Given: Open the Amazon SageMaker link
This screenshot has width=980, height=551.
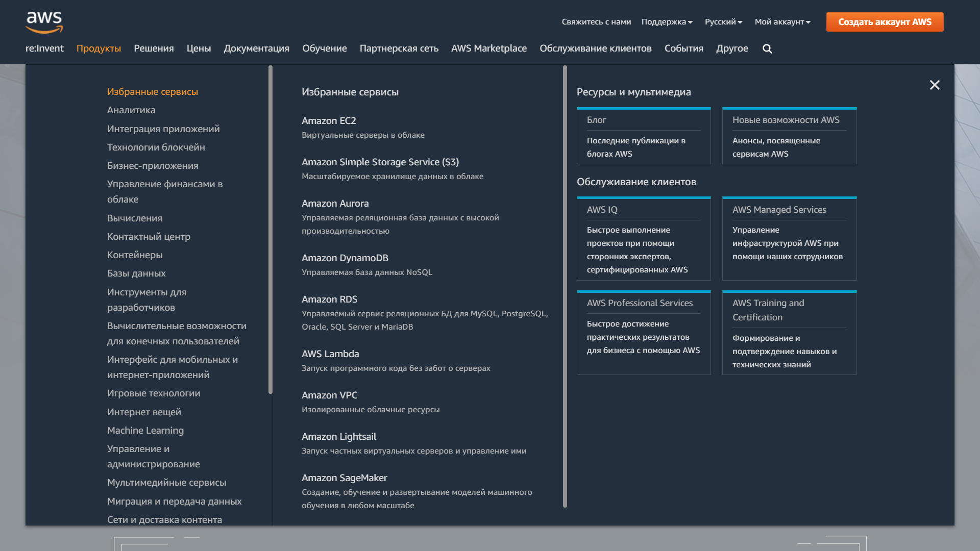Looking at the screenshot, I should (x=345, y=478).
